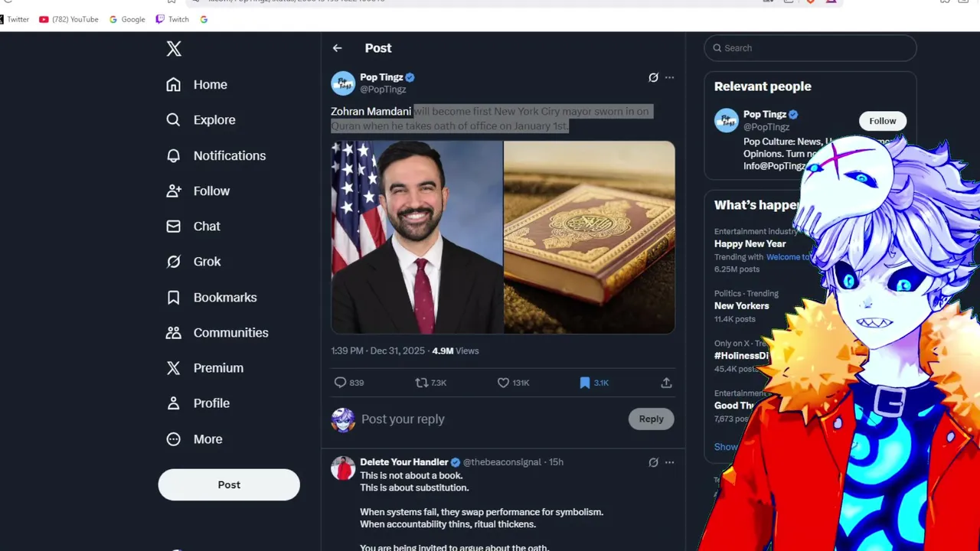
Task: Open Grok from the sidebar
Action: 194,261
